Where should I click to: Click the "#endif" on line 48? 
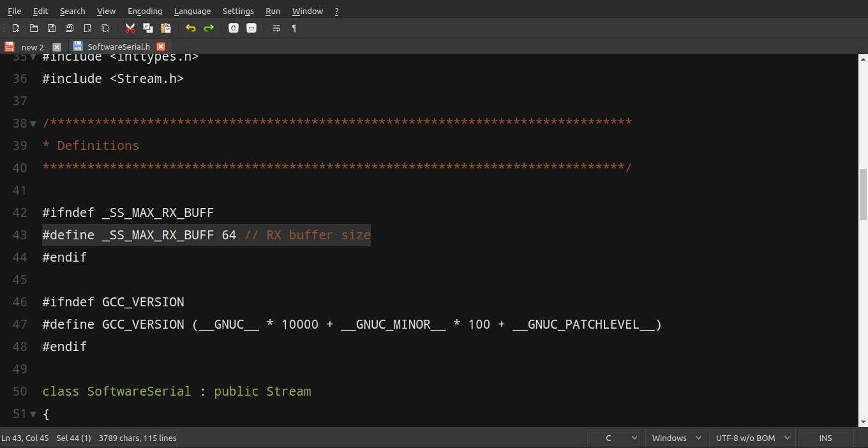(x=64, y=347)
